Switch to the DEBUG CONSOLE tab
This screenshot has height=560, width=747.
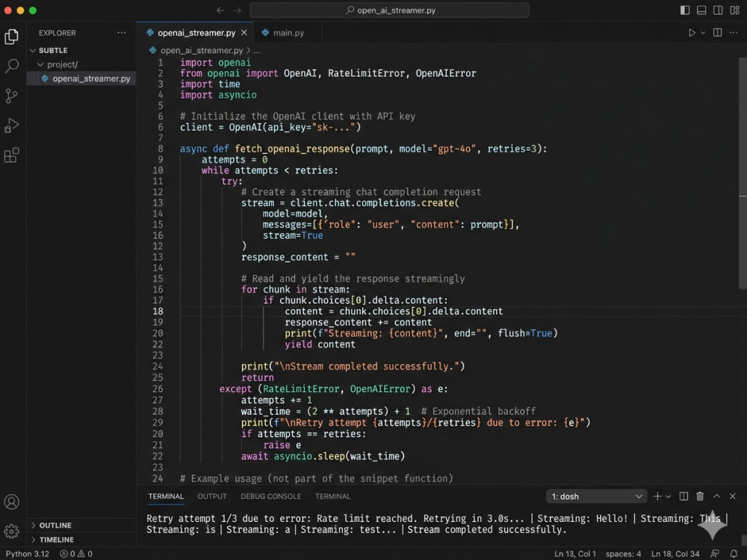pyautogui.click(x=270, y=497)
